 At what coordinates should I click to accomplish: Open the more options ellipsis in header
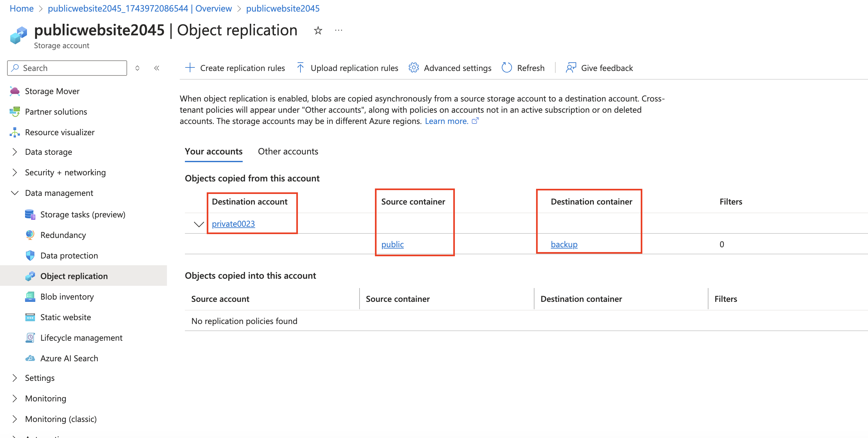[339, 31]
